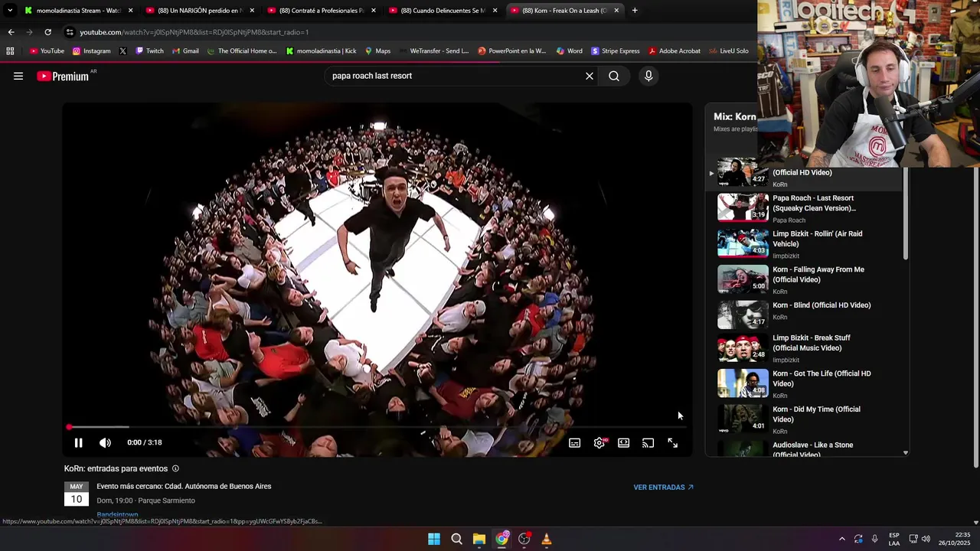Open player settings gear
This screenshot has width=980, height=551.
click(x=599, y=442)
